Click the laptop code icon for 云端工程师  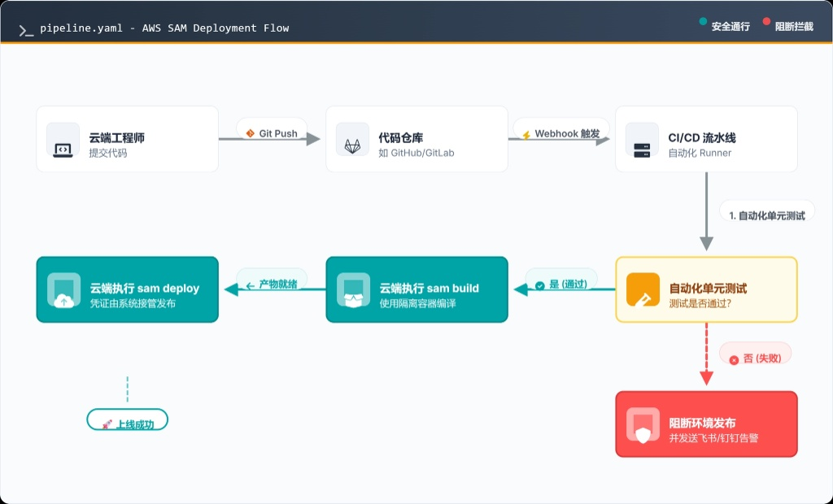click(x=63, y=150)
